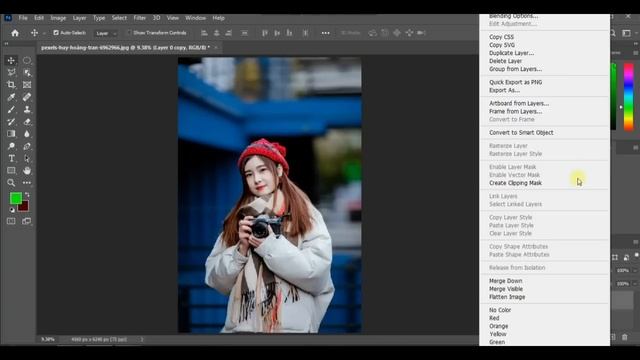Image resolution: width=640 pixels, height=360 pixels.
Task: Click the 9.38% zoom field in status bar
Action: [x=48, y=339]
